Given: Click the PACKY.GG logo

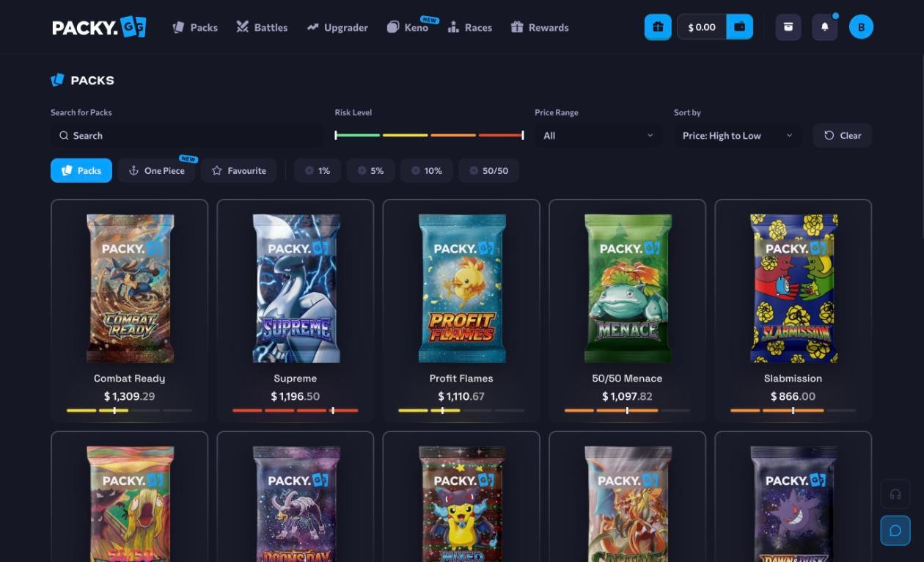Looking at the screenshot, I should pyautogui.click(x=99, y=27).
